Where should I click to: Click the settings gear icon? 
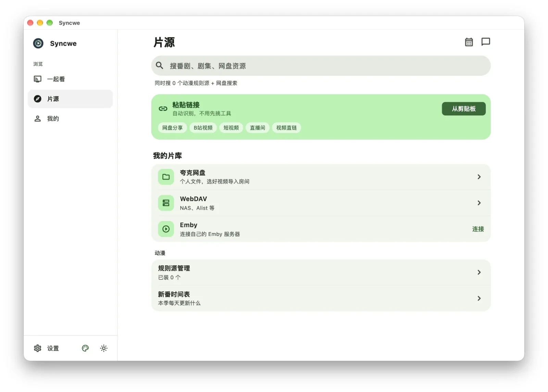click(38, 348)
